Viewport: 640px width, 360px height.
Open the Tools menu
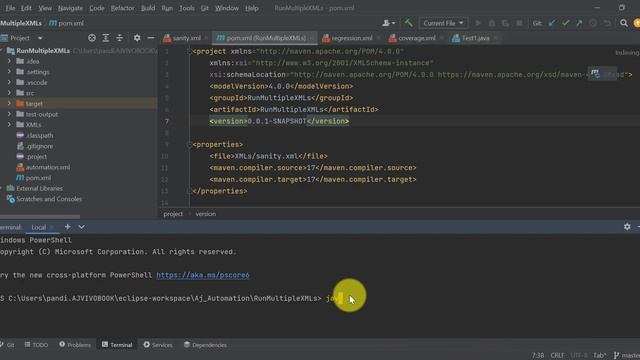(187, 8)
